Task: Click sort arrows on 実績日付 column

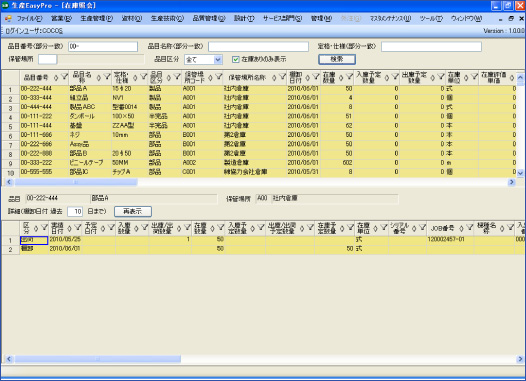Action: 69,228
